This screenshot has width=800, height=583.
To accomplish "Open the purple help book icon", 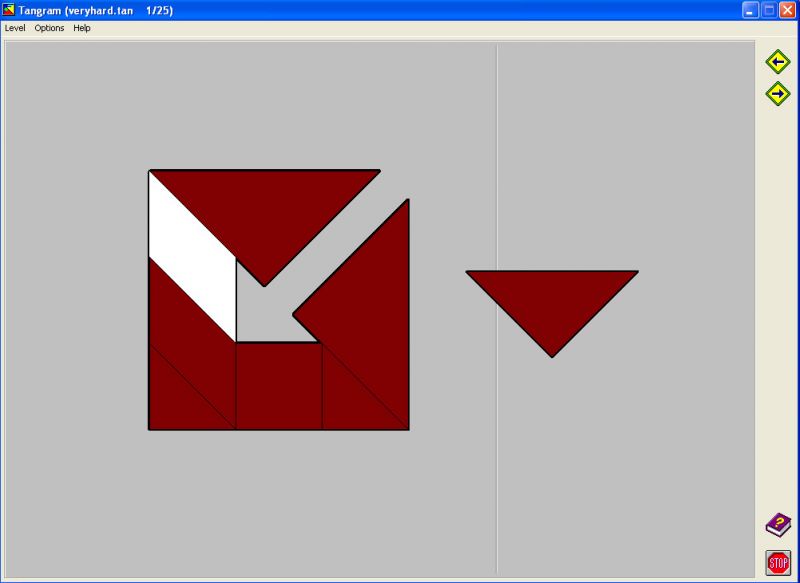I will pyautogui.click(x=778, y=525).
